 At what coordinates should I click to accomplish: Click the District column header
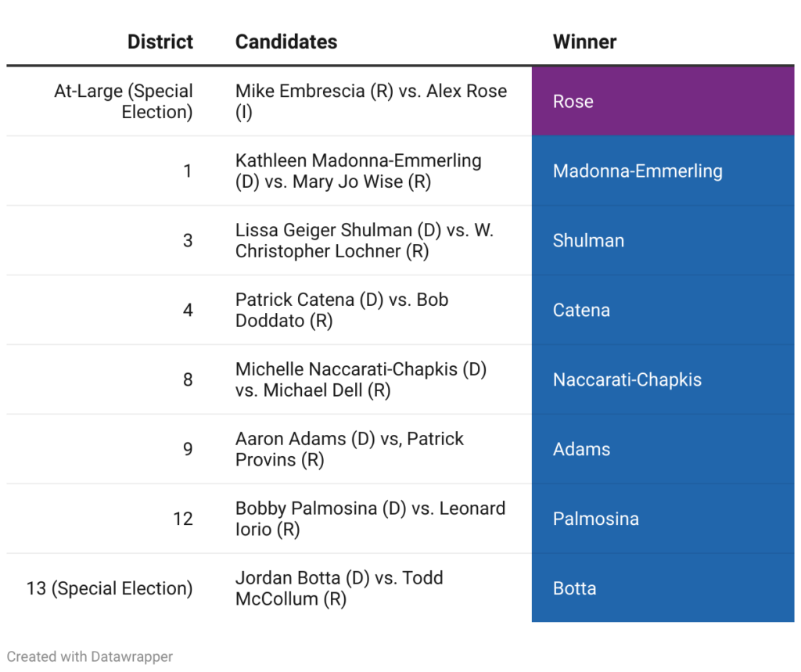[160, 42]
